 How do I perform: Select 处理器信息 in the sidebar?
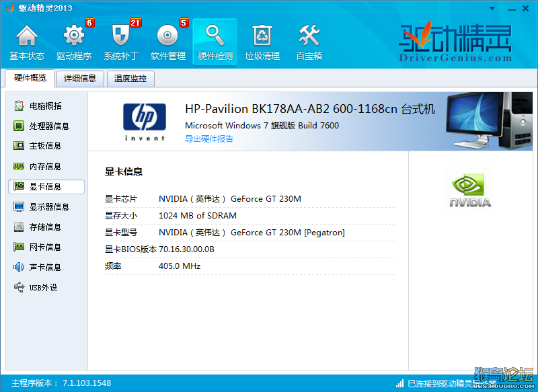pos(46,126)
